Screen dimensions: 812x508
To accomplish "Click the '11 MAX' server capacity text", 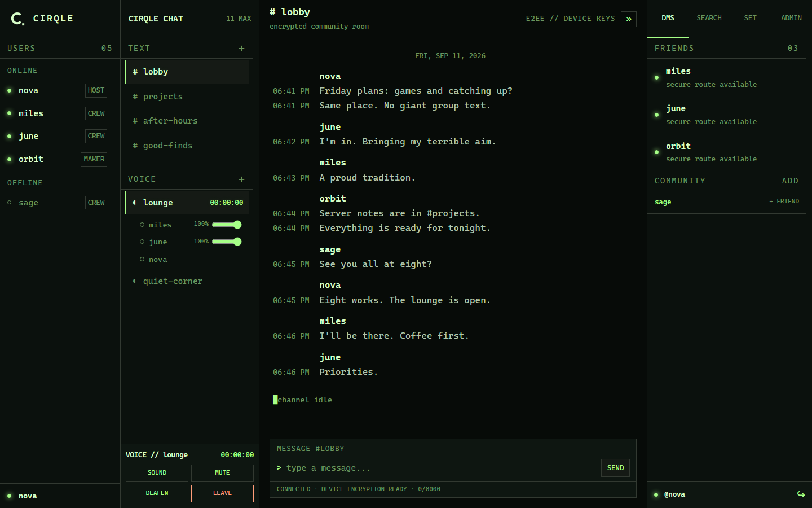I will coord(239,19).
